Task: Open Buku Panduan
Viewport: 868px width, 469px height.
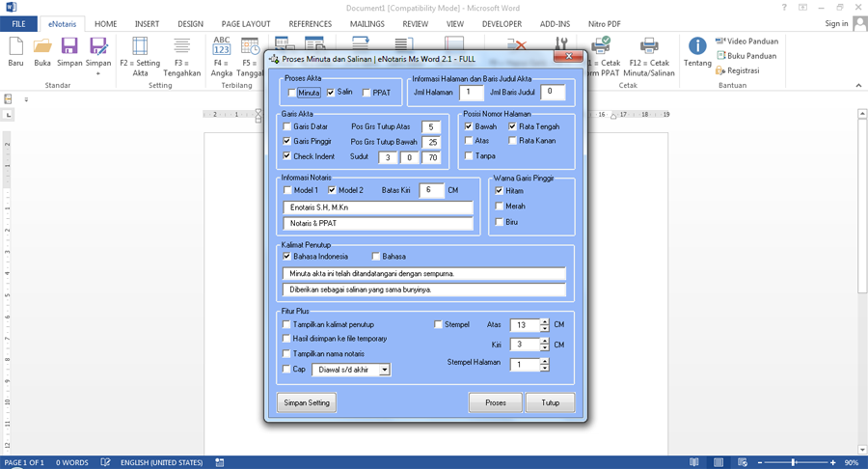Action: click(x=746, y=55)
